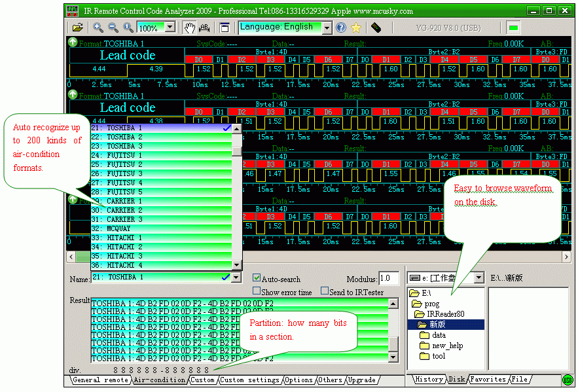Open the e: drive selector dropdown

[479, 278]
